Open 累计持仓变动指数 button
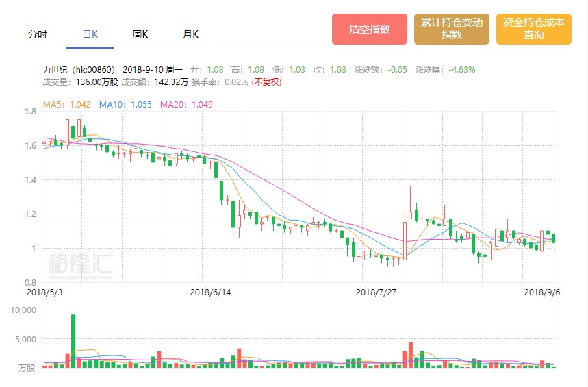Screen dimensions: 588x387 click(x=452, y=29)
